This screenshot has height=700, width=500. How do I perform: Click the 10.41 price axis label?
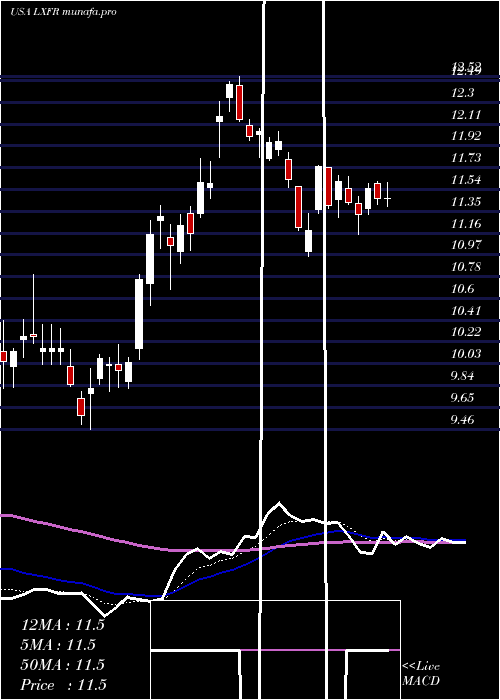466,311
